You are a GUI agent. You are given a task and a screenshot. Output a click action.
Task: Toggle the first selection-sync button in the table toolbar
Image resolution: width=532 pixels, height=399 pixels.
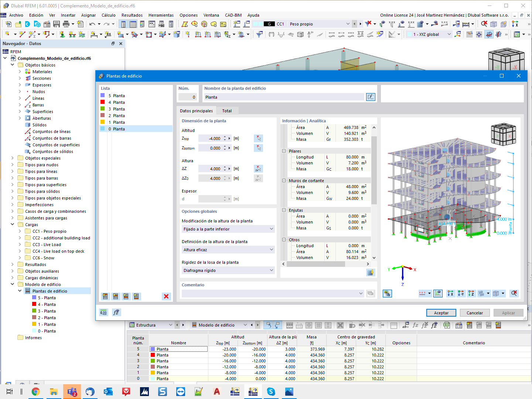269,325
